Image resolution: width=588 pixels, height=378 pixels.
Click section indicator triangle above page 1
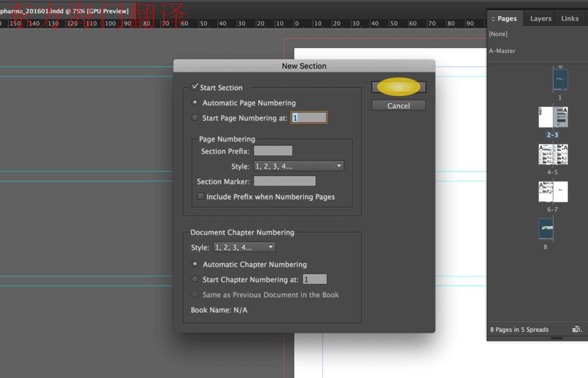(560, 67)
